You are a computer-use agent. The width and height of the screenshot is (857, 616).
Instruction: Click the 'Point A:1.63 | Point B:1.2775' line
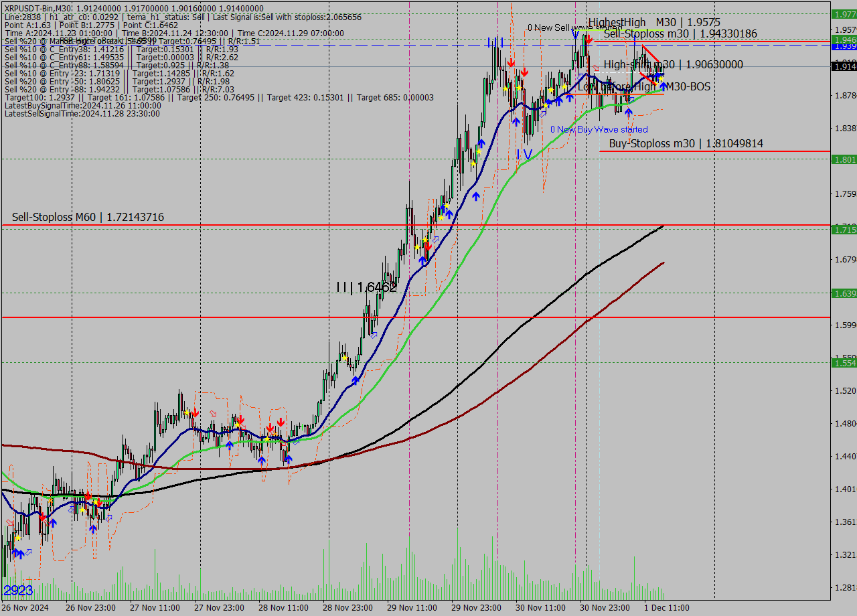coord(91,25)
